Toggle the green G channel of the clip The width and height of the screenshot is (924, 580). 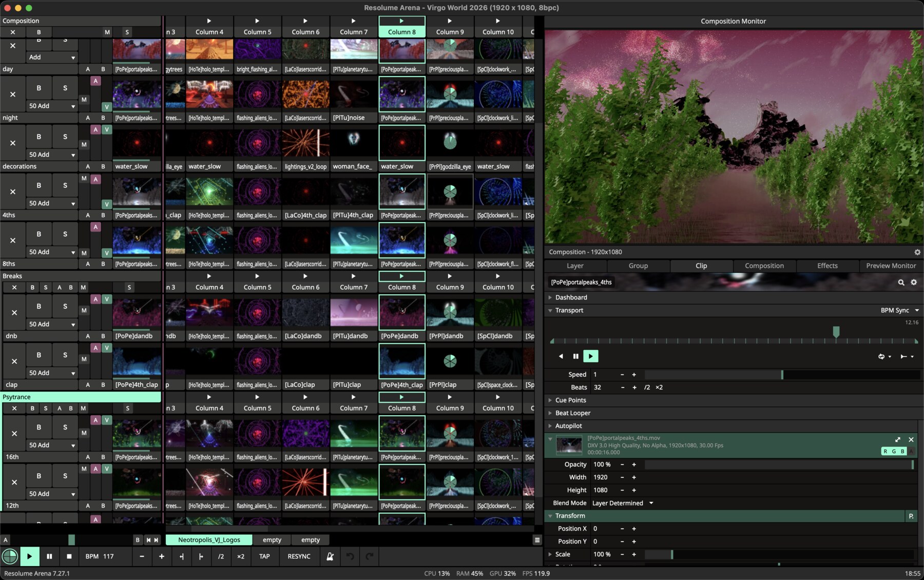pos(894,452)
